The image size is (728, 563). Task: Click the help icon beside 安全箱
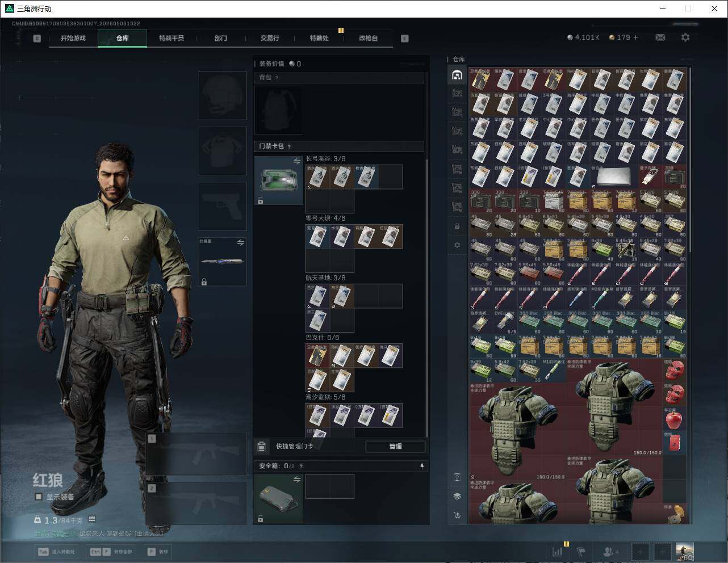click(301, 466)
